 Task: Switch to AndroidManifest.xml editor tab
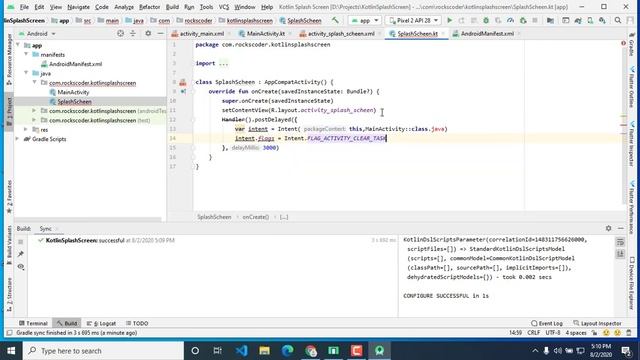coord(487,33)
